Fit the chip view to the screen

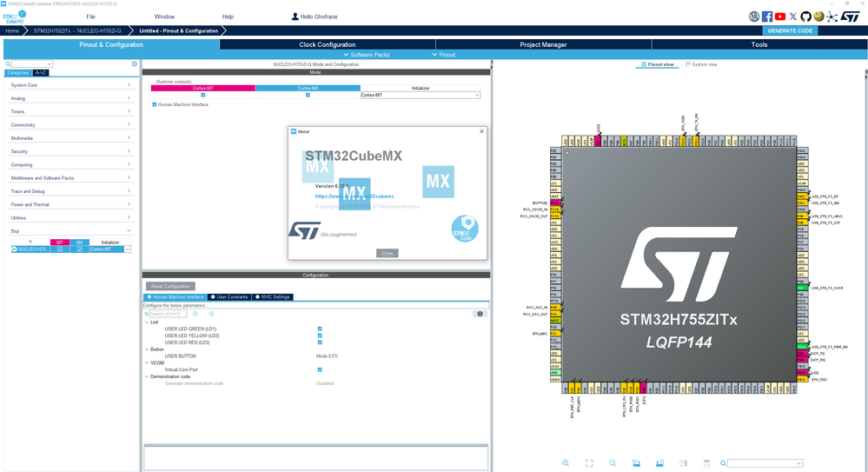tap(589, 463)
